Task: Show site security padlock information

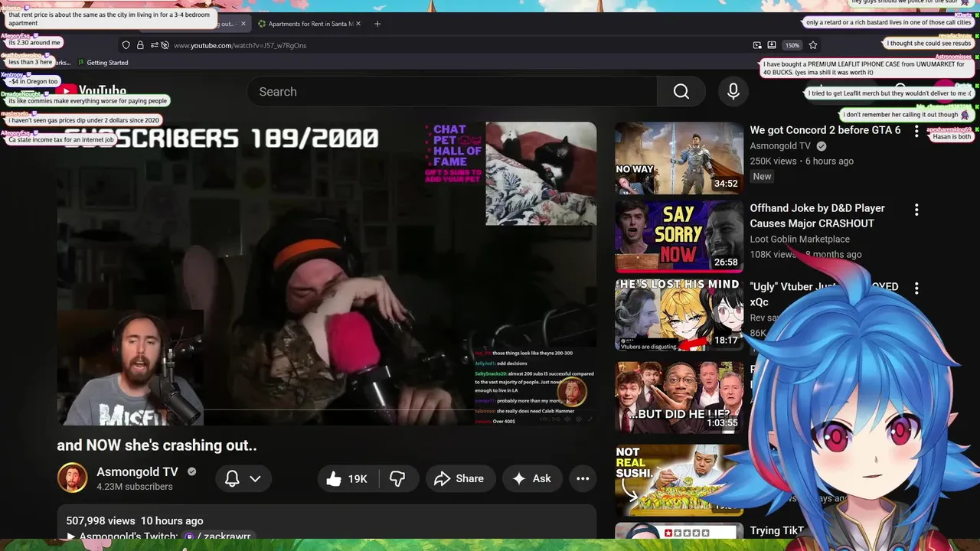Action: click(x=140, y=45)
